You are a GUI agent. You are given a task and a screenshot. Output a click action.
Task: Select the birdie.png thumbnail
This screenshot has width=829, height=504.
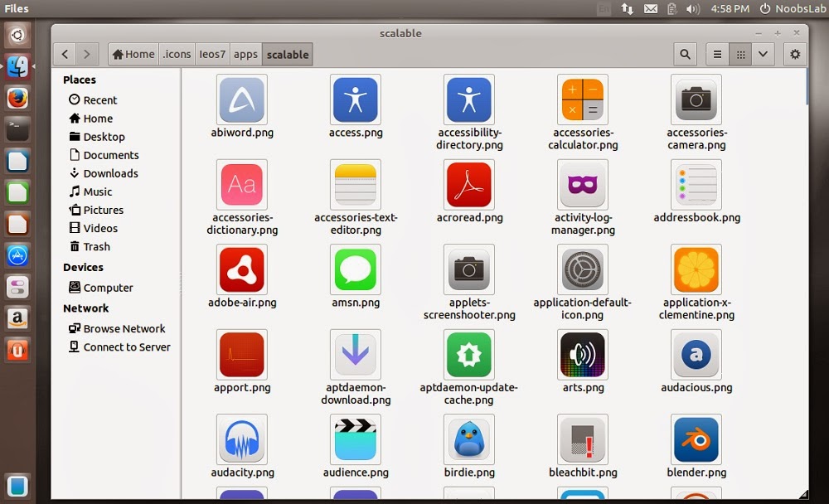click(x=469, y=439)
